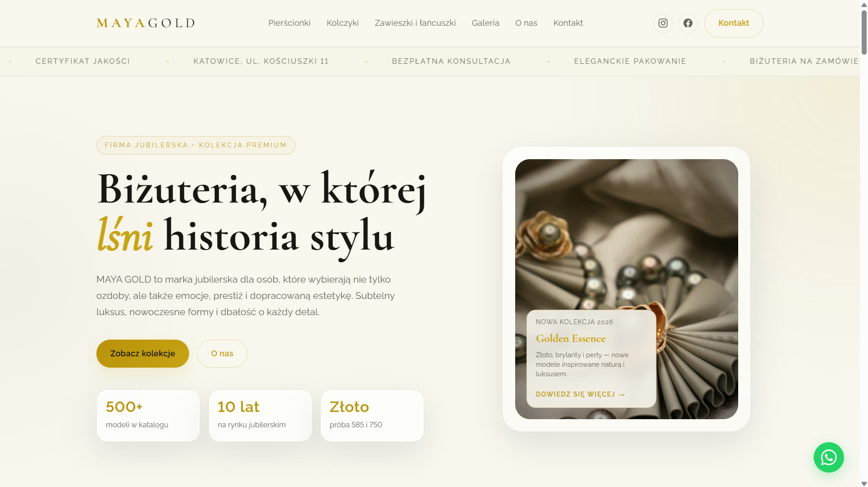This screenshot has width=868, height=487.
Task: Click the golden word lśni in headline
Action: coord(125,235)
